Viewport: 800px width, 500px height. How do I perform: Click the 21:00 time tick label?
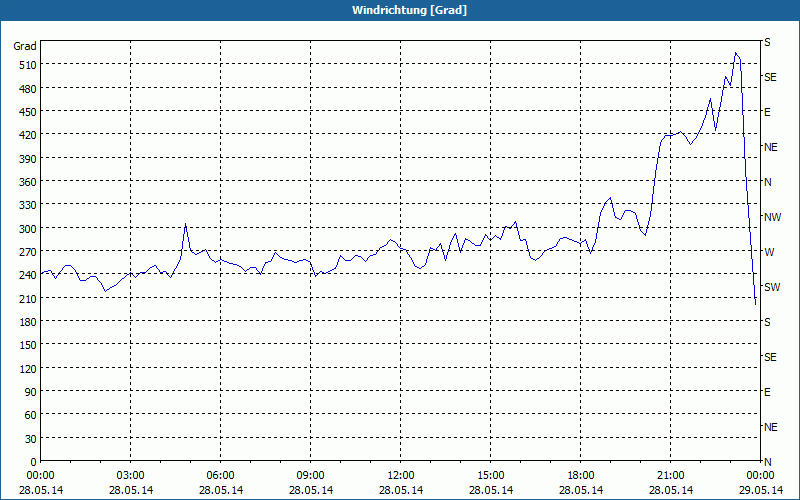pyautogui.click(x=670, y=476)
